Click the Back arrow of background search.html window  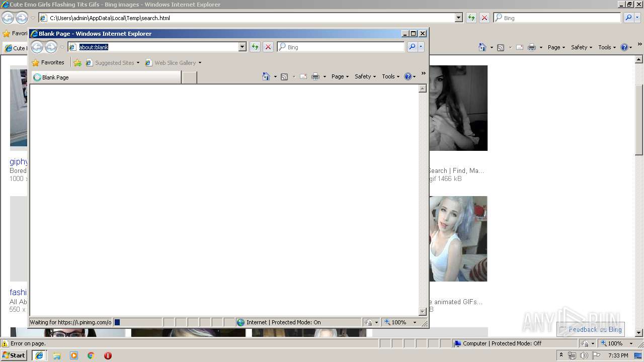8,18
